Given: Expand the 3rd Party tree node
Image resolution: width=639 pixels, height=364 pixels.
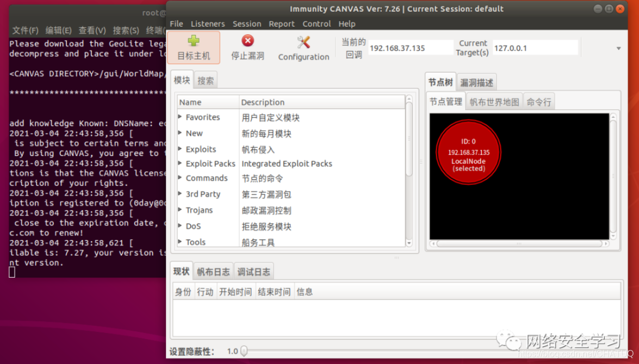Looking at the screenshot, I should (x=180, y=194).
